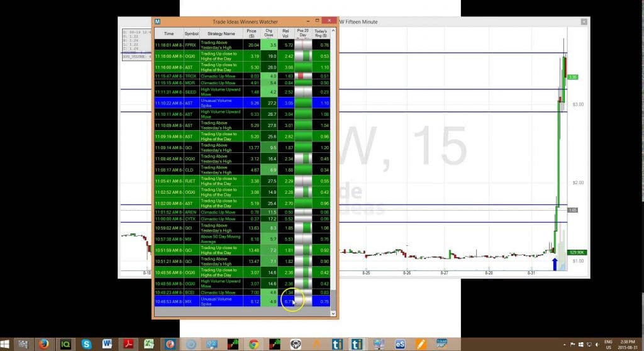Show hidden system tray icons

[x=564, y=345]
